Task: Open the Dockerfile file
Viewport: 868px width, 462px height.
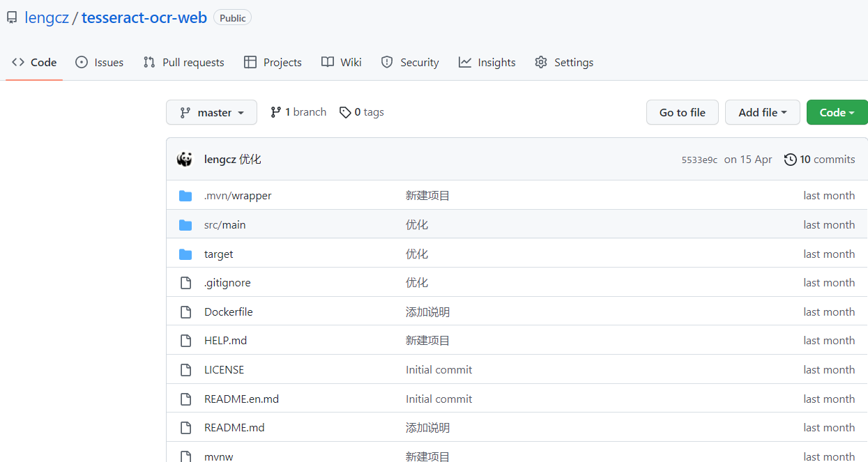Action: (229, 312)
